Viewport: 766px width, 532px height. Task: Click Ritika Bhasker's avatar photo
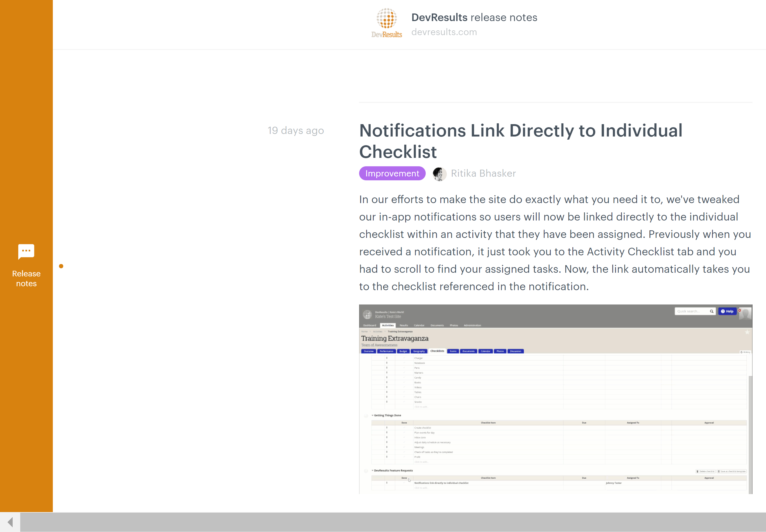click(439, 174)
